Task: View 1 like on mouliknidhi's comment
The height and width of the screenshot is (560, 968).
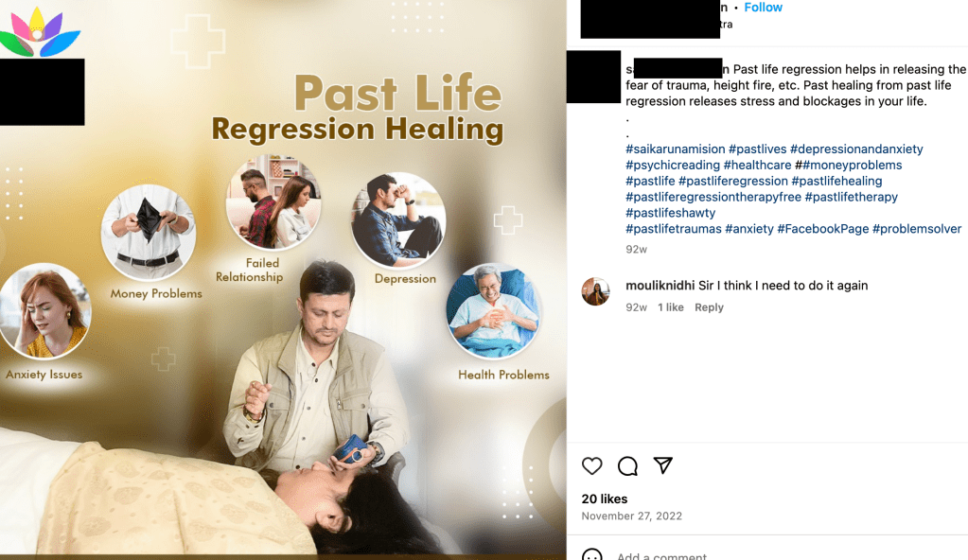Action: (671, 307)
